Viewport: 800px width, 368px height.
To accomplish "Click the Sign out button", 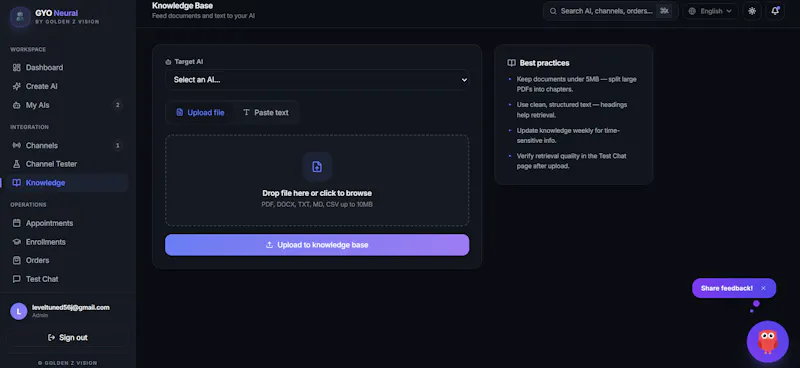I will pos(67,337).
